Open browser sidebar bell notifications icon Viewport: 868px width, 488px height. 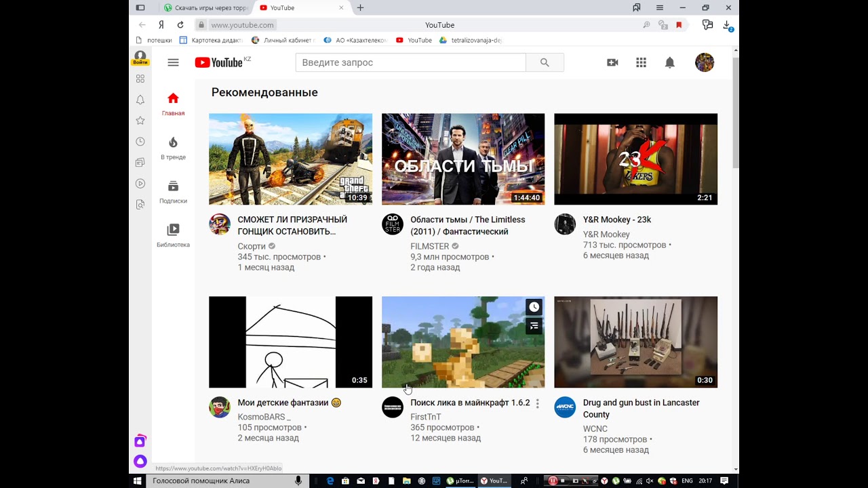(140, 100)
